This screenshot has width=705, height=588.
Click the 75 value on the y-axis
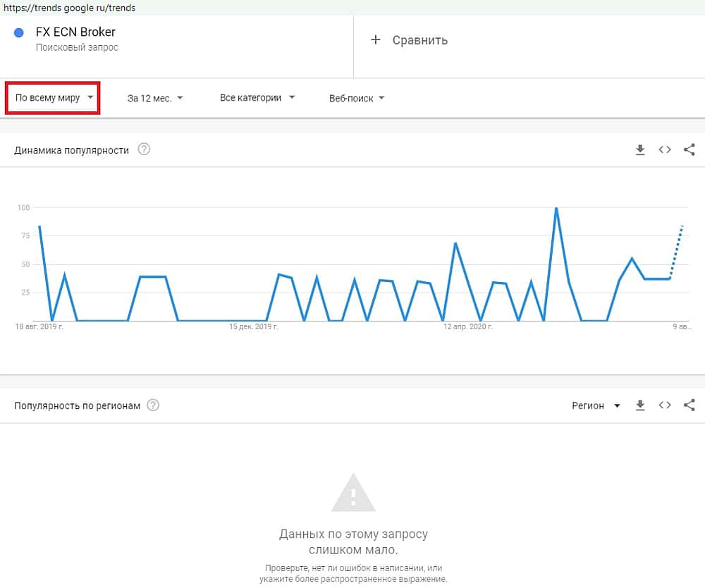pyautogui.click(x=25, y=235)
